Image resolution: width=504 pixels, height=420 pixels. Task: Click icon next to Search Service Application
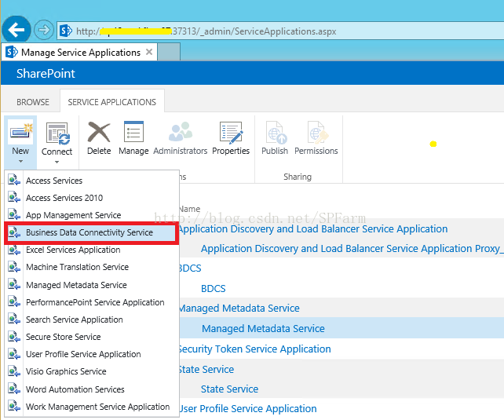pyautogui.click(x=14, y=320)
